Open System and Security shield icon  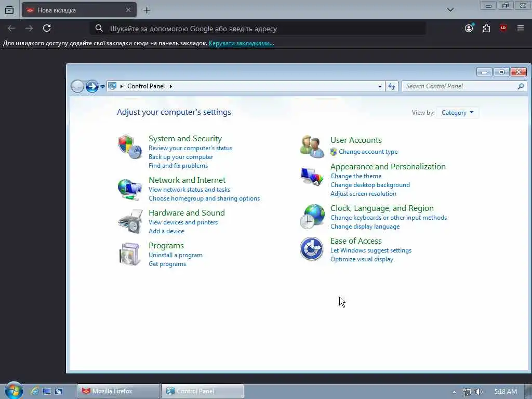click(129, 147)
